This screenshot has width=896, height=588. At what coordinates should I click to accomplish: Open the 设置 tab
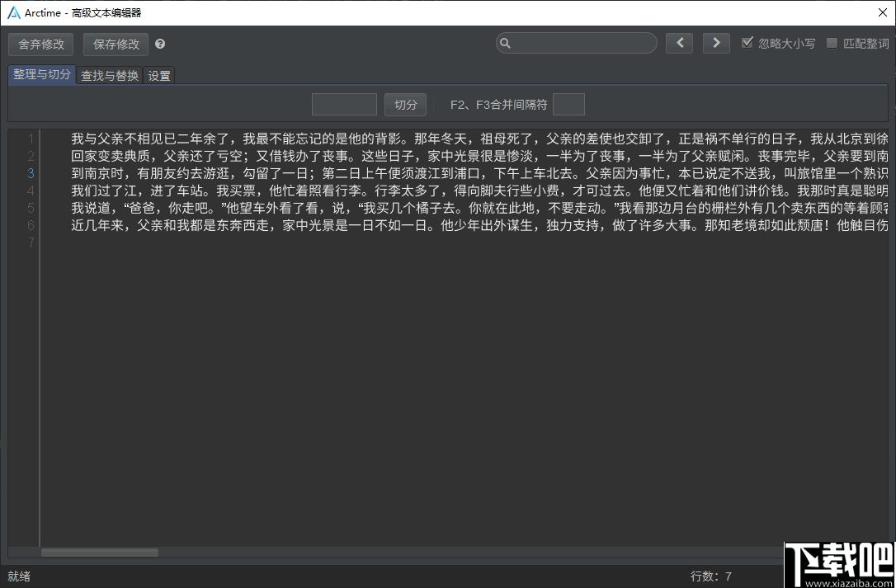coord(158,75)
